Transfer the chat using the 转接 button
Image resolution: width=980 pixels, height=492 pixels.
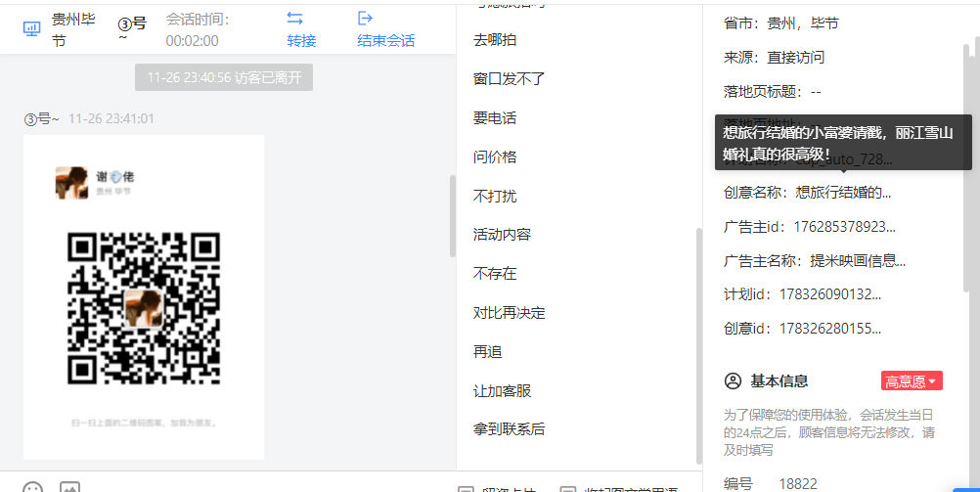(300, 29)
